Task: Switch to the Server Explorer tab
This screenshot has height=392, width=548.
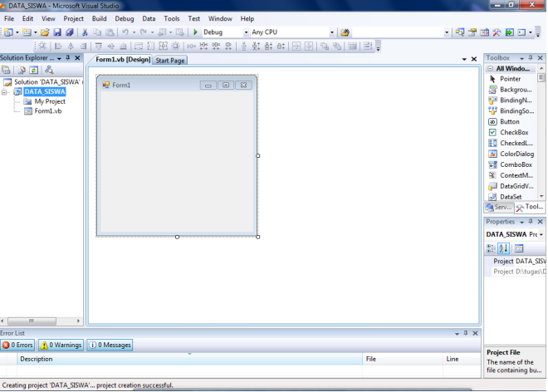Action: pos(499,207)
